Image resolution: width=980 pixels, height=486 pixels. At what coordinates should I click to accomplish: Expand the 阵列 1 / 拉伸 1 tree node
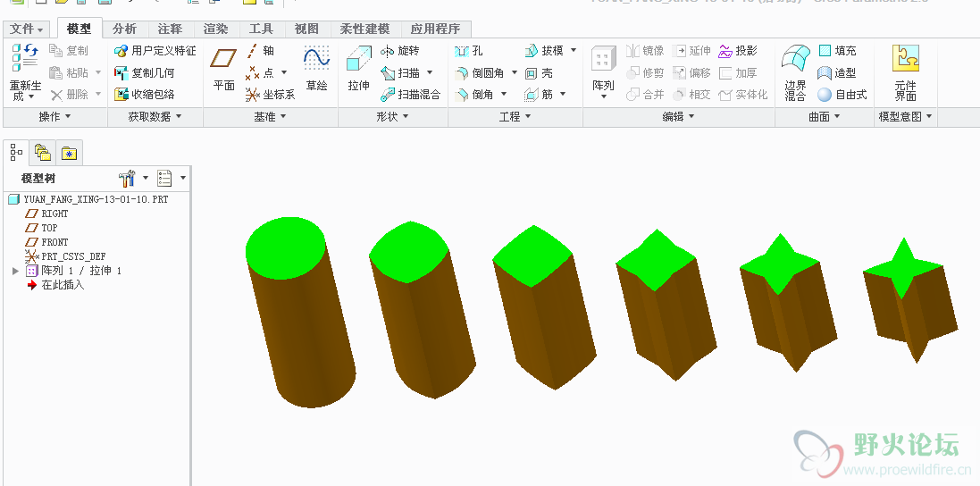pos(15,271)
